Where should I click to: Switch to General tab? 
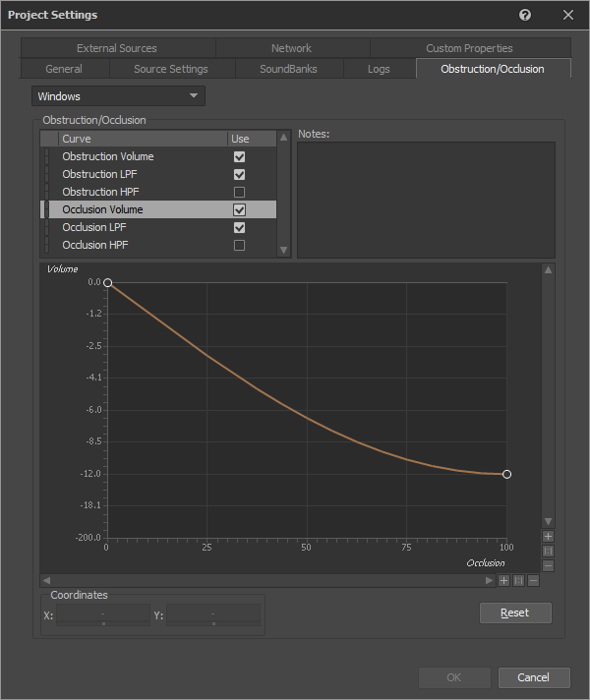pos(64,69)
